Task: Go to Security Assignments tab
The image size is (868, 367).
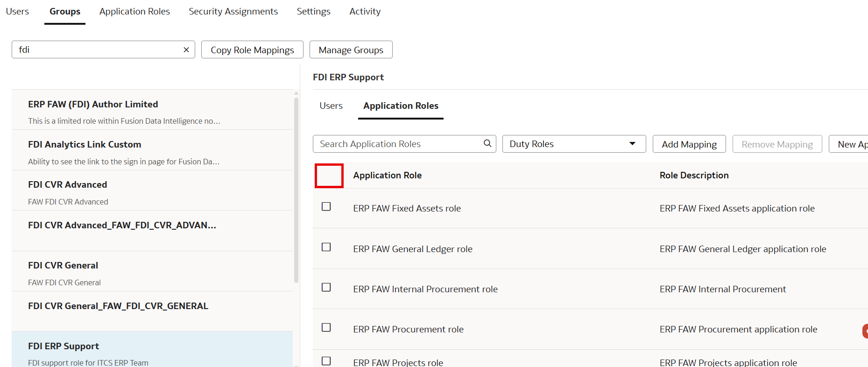Action: pyautogui.click(x=233, y=11)
